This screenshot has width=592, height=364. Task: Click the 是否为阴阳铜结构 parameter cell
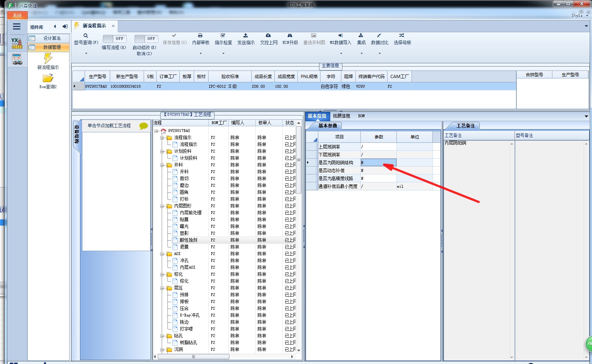(x=378, y=163)
